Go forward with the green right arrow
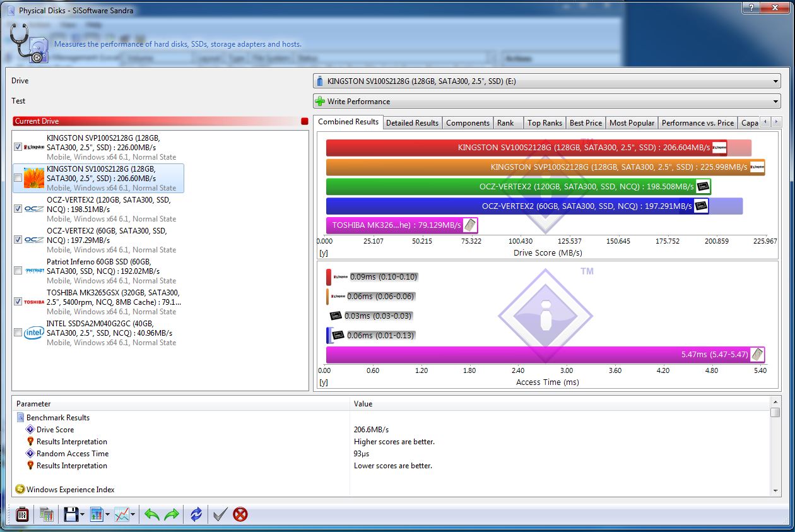This screenshot has height=532, width=795. click(x=172, y=514)
